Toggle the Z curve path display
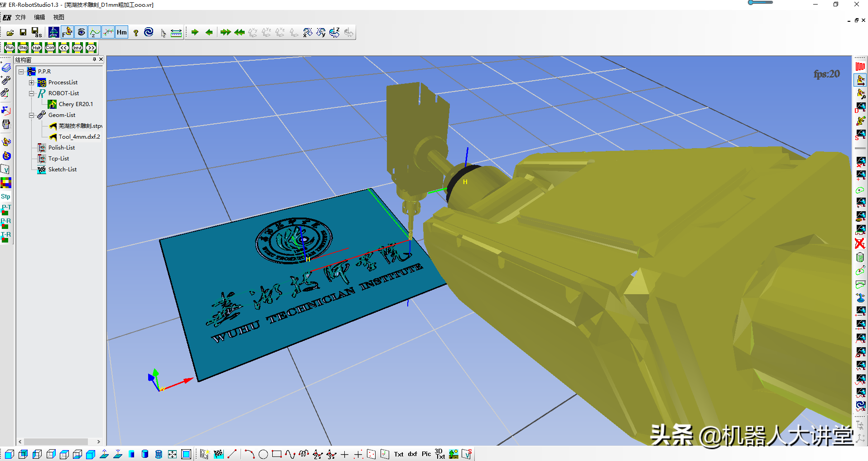 click(95, 32)
